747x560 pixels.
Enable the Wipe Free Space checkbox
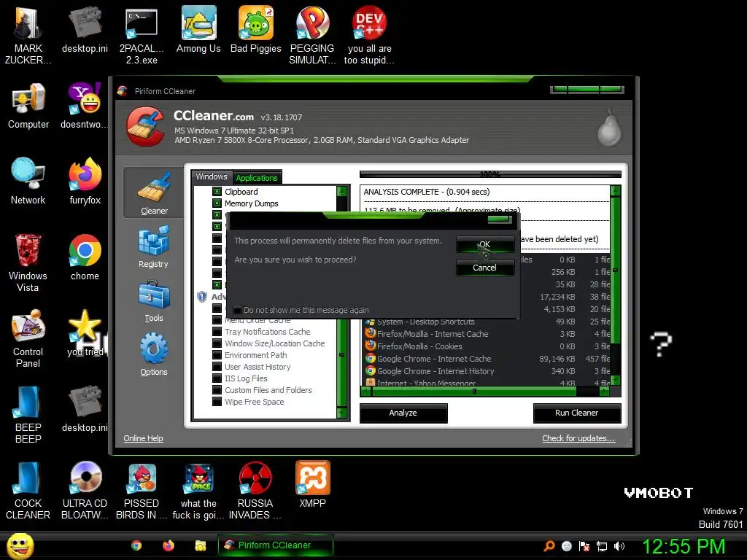click(217, 402)
